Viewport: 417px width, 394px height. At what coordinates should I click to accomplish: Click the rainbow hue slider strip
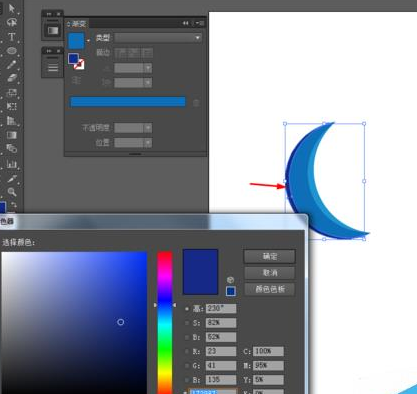165,322
